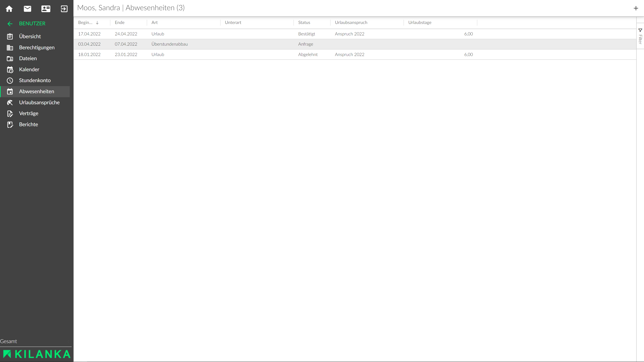Open Berichte section
644x362 pixels.
28,124
